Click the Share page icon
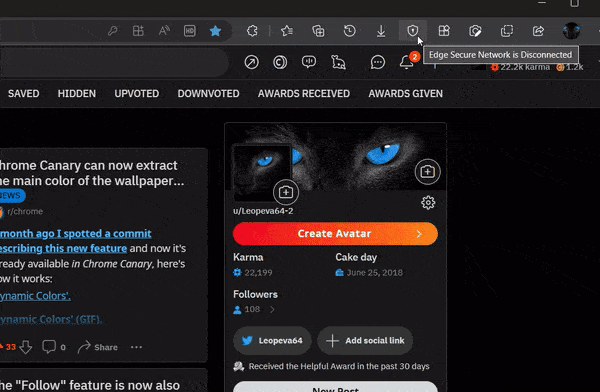 [x=538, y=31]
